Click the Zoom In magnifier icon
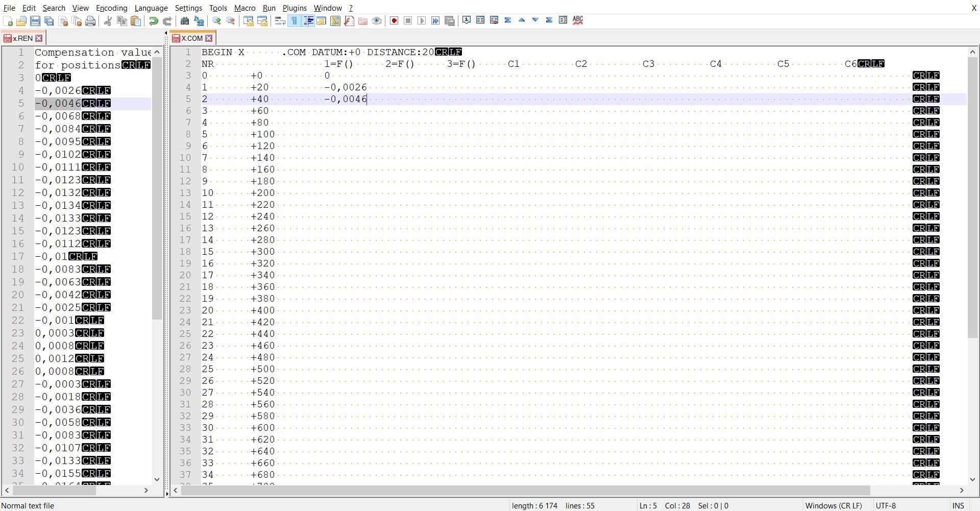Image resolution: width=980 pixels, height=511 pixels. (x=217, y=21)
